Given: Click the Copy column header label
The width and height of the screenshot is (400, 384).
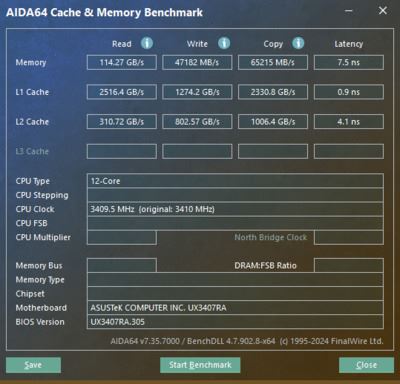Looking at the screenshot, I should [273, 44].
